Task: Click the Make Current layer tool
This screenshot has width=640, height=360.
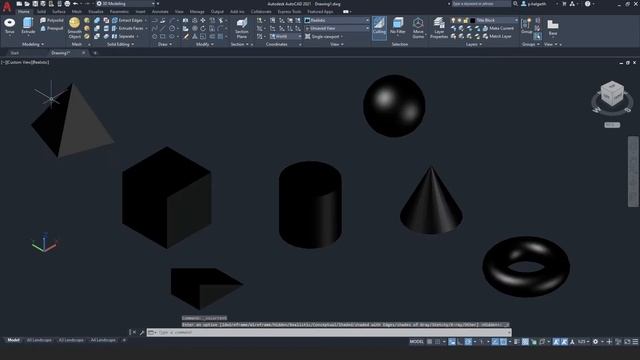Action: click(x=498, y=28)
